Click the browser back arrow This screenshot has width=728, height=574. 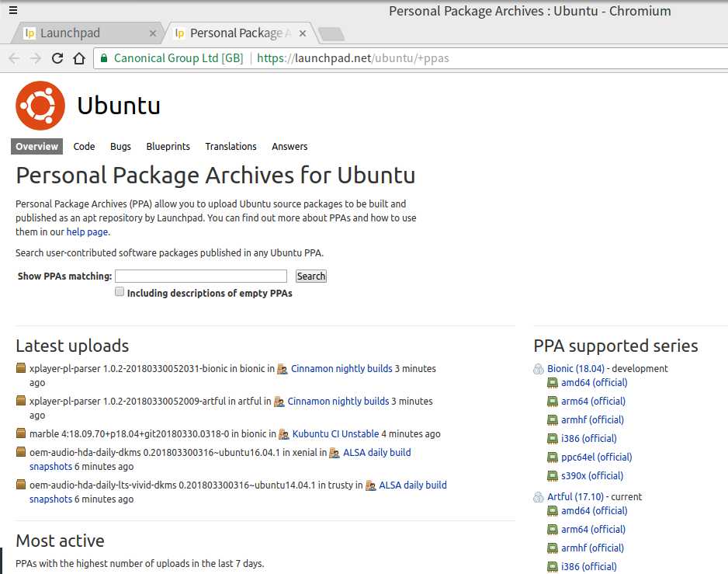(14, 58)
